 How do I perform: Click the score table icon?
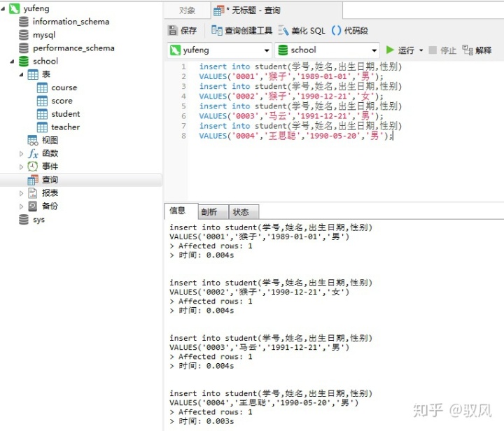[42, 101]
